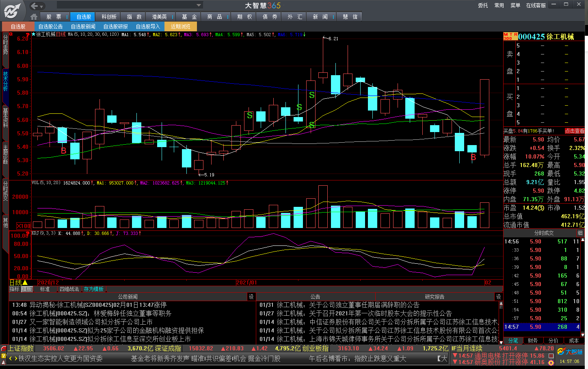The width and height of the screenshot is (588, 369).
Task: Go back with the left arrow button
Action: pos(35,6)
